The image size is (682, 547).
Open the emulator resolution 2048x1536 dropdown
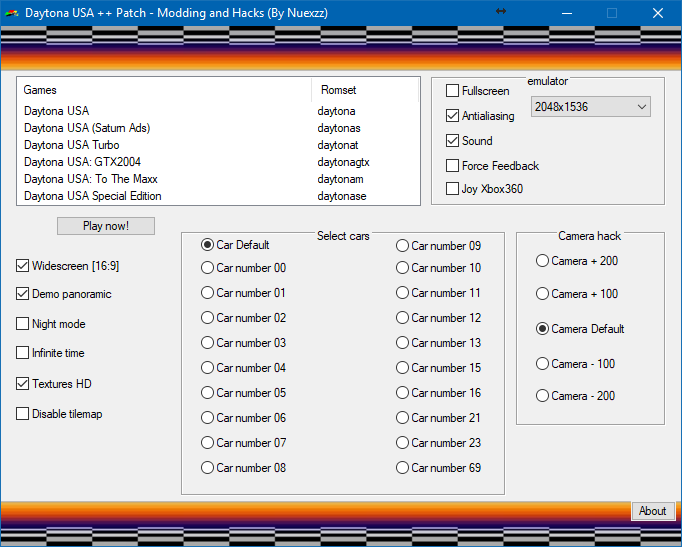tap(591, 107)
